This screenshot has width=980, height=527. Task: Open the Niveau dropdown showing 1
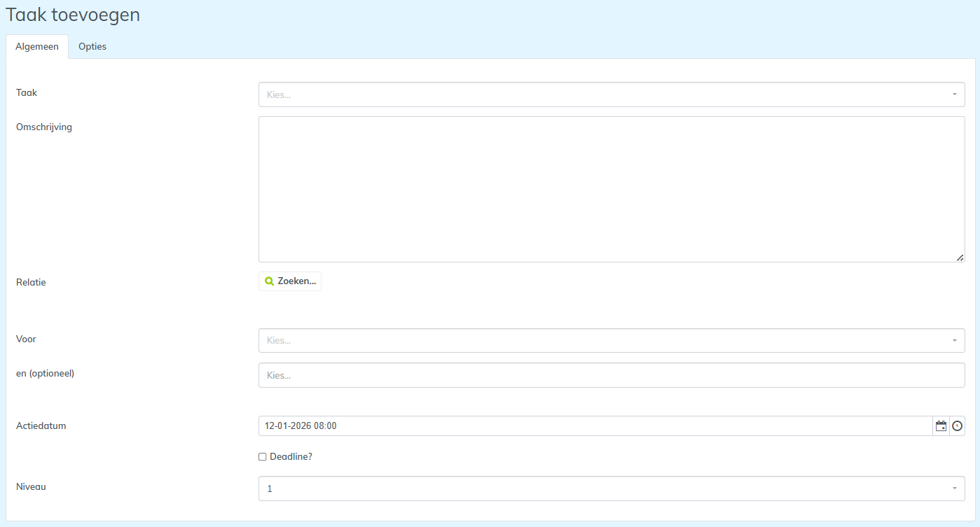pyautogui.click(x=612, y=489)
